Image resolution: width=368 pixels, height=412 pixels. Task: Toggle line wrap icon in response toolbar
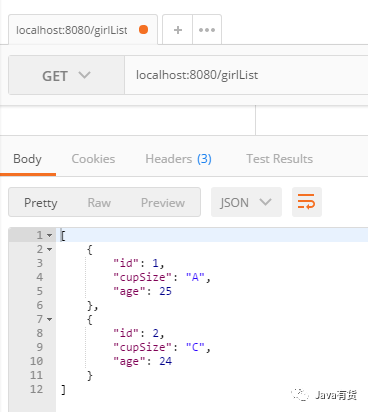(x=307, y=202)
